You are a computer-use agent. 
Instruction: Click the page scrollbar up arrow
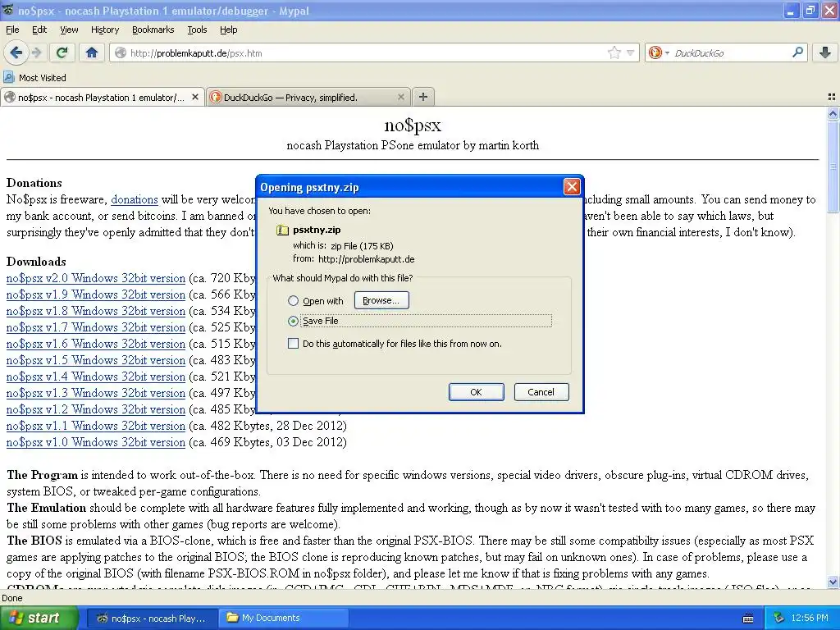pos(833,113)
